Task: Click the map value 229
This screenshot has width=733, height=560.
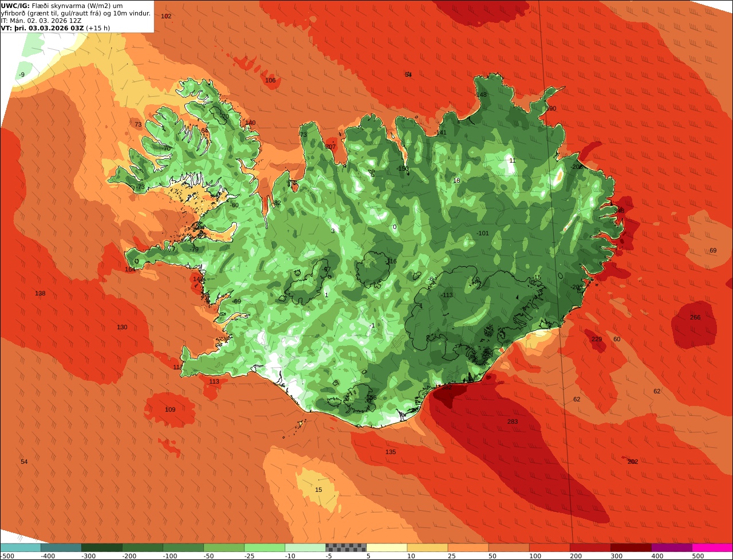Action: pyautogui.click(x=597, y=339)
